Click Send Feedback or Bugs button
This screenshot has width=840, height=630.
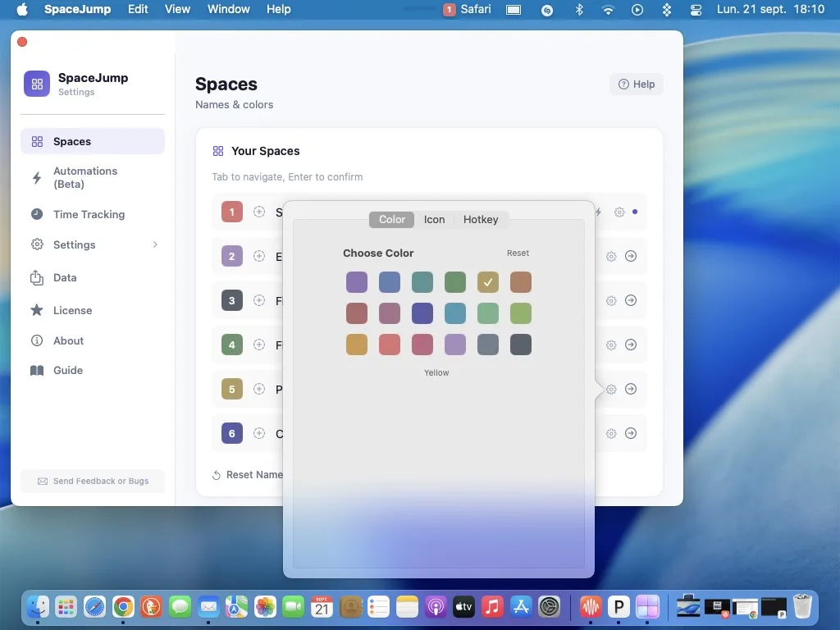[93, 481]
